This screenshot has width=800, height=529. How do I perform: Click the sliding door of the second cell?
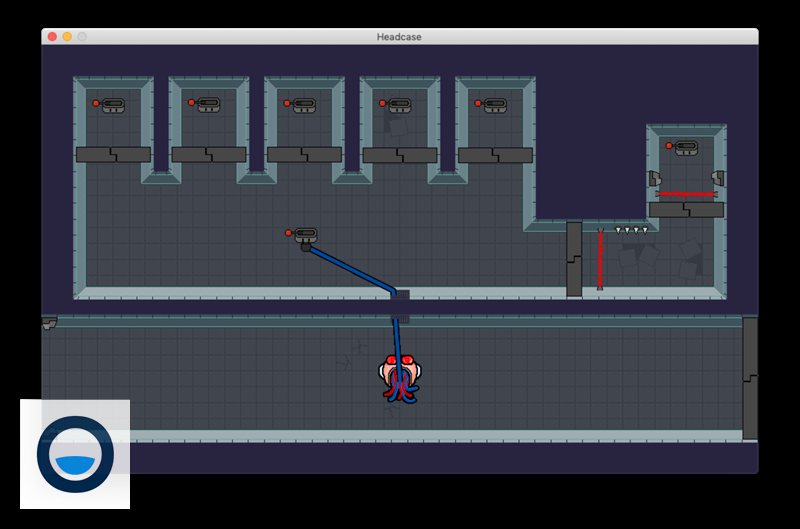[209, 155]
